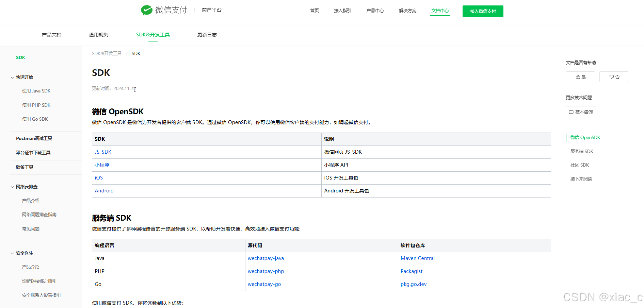Screen dimensions: 644x308
Task: Open 诊断链接绑定指引 sidebar entry
Action: point(39,281)
